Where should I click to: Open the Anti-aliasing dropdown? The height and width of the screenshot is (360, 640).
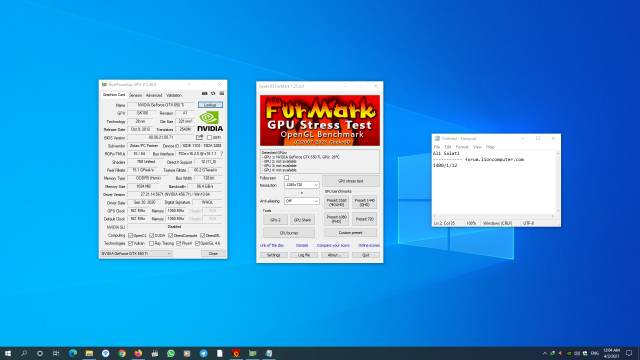[x=302, y=201]
